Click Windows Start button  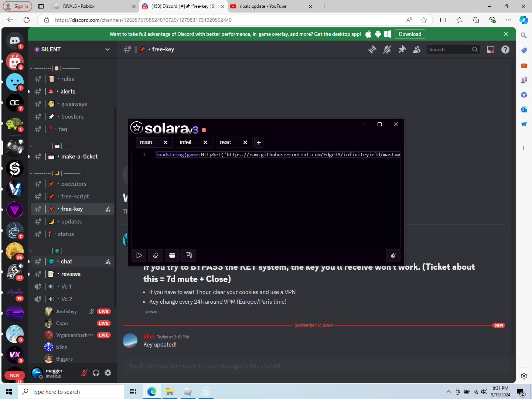[9, 392]
